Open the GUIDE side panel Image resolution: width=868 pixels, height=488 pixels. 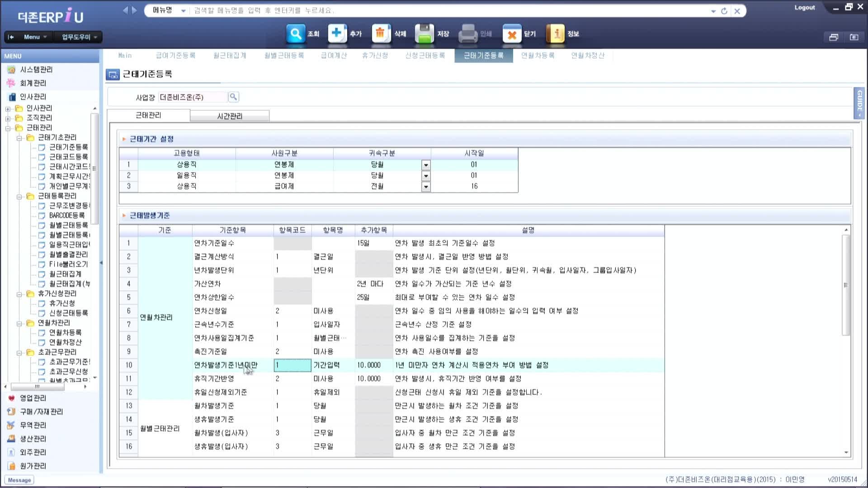[859, 103]
